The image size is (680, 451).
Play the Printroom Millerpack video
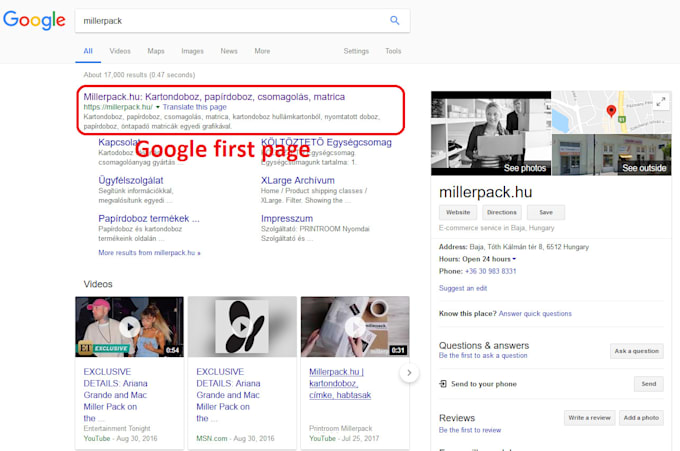pyautogui.click(x=355, y=327)
